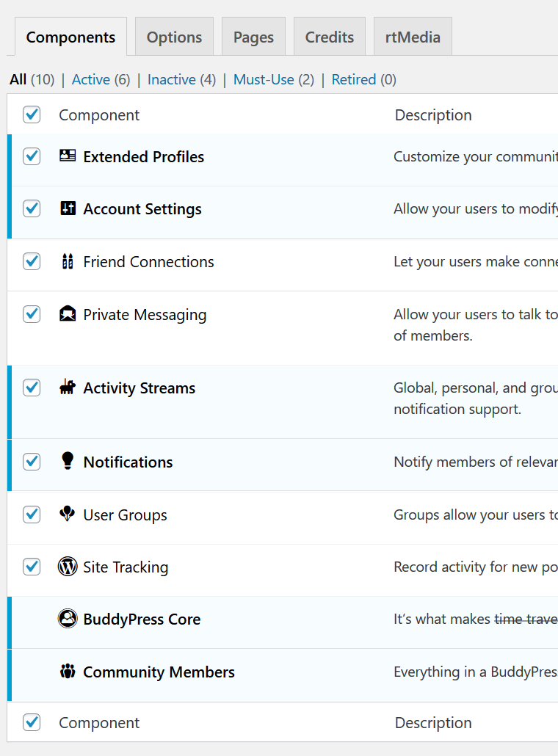
Task: Filter by Active (6) components
Action: 101,79
